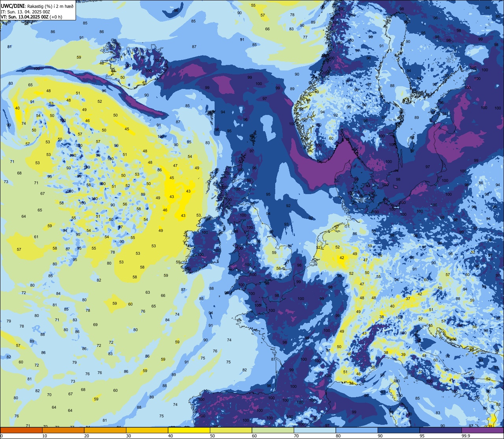Click the pale blue 70–80 legend swatch
The image size is (504, 439).
point(315,430)
